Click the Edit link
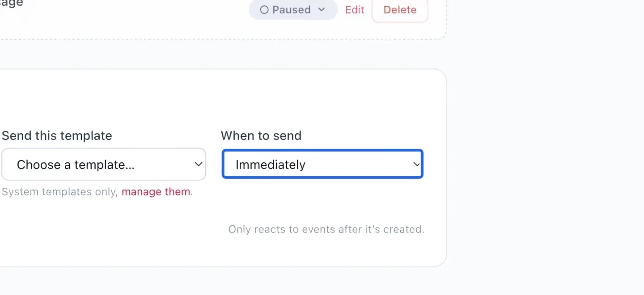This screenshot has height=295, width=644. click(x=355, y=10)
